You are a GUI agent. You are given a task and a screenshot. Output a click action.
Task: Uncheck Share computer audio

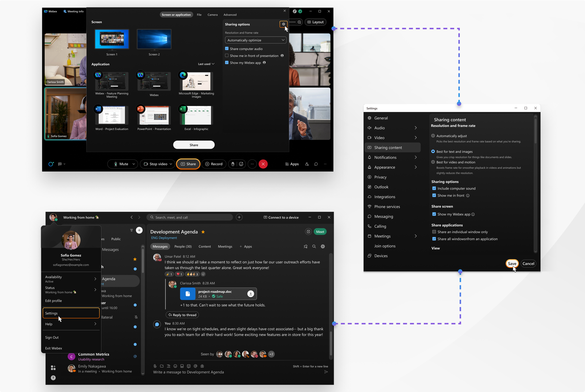227,49
